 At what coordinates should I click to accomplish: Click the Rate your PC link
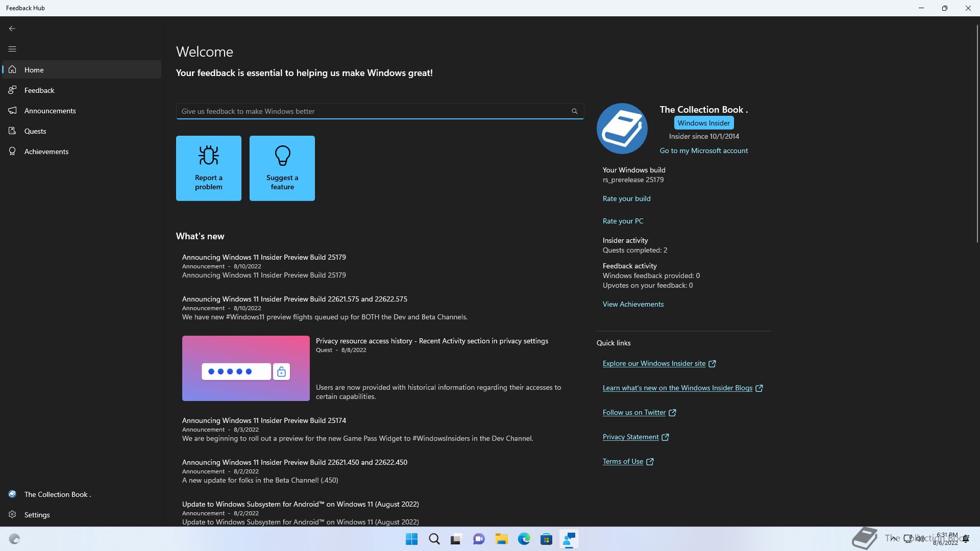[x=623, y=221]
